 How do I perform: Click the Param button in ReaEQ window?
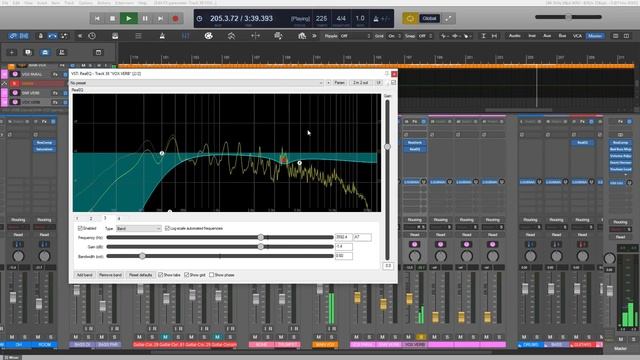coord(340,83)
